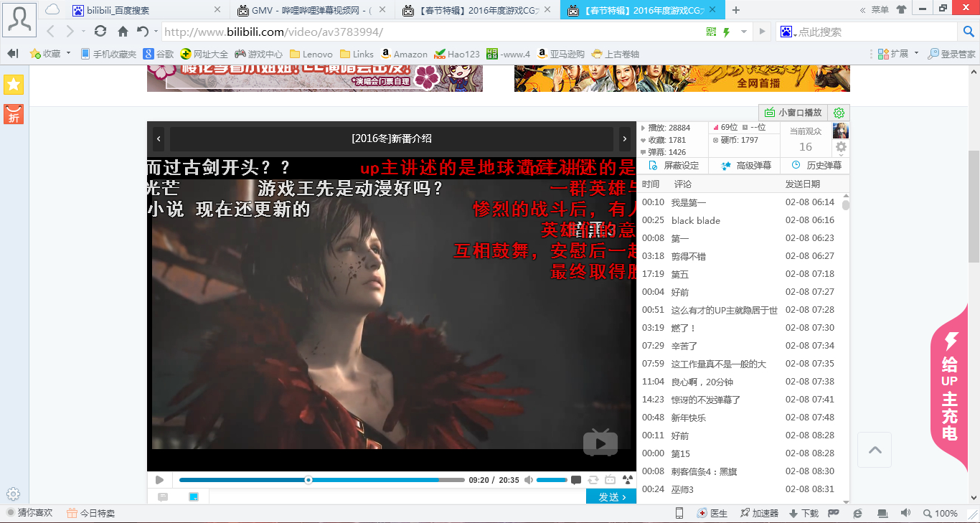This screenshot has height=523, width=980.
Task: Click the danmaku comment input field
Action: (x=397, y=497)
